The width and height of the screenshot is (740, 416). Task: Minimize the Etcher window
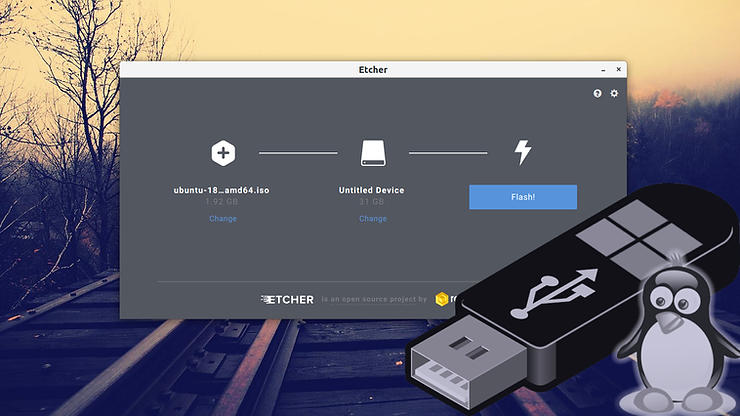click(603, 70)
